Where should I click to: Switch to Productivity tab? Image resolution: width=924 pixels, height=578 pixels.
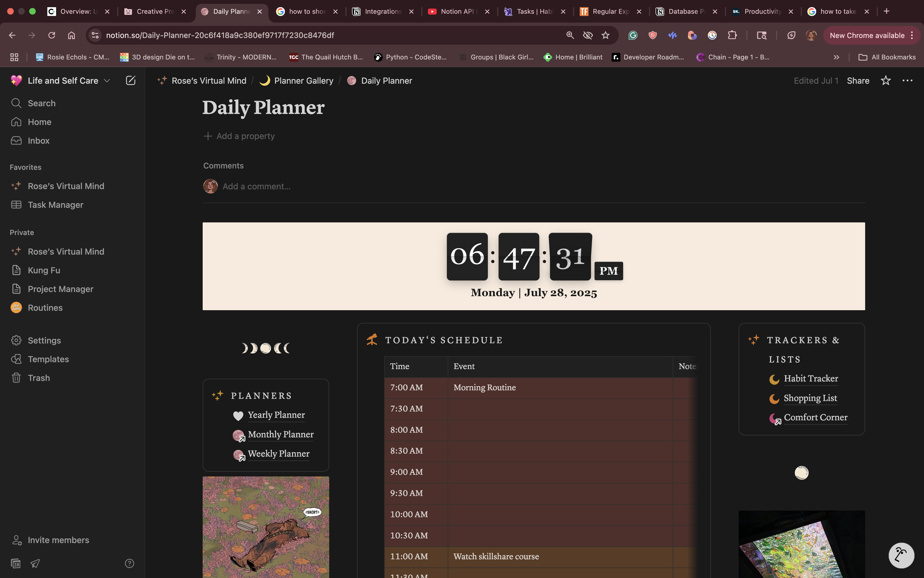(763, 12)
